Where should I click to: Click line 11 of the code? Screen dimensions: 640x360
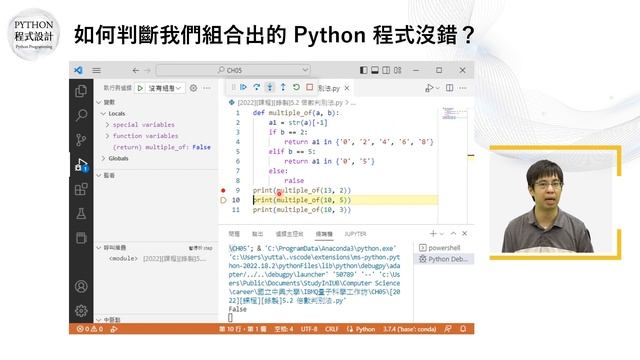302,209
